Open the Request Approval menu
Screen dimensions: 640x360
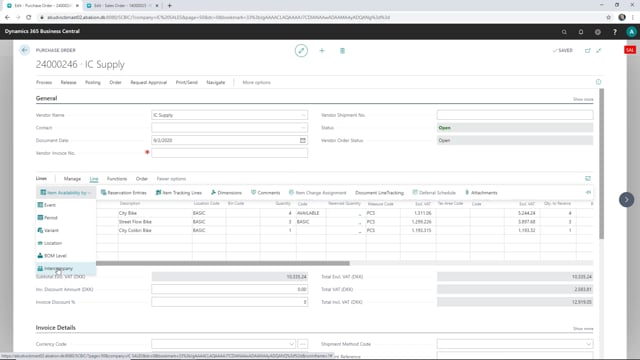point(149,82)
